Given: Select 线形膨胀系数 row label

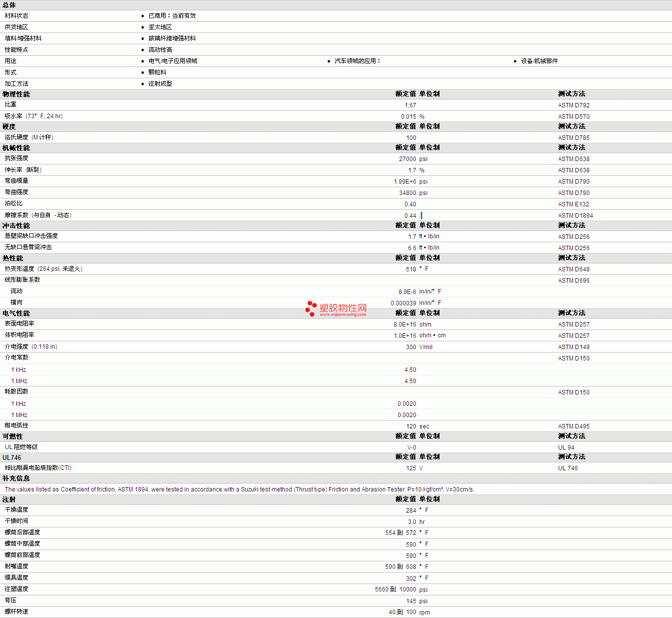Looking at the screenshot, I should coord(23,280).
